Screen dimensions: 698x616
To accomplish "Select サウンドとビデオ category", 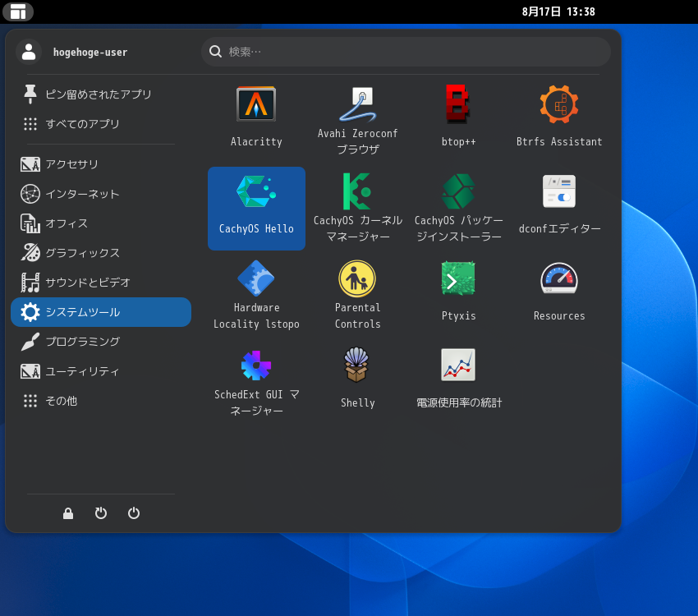I will (101, 283).
